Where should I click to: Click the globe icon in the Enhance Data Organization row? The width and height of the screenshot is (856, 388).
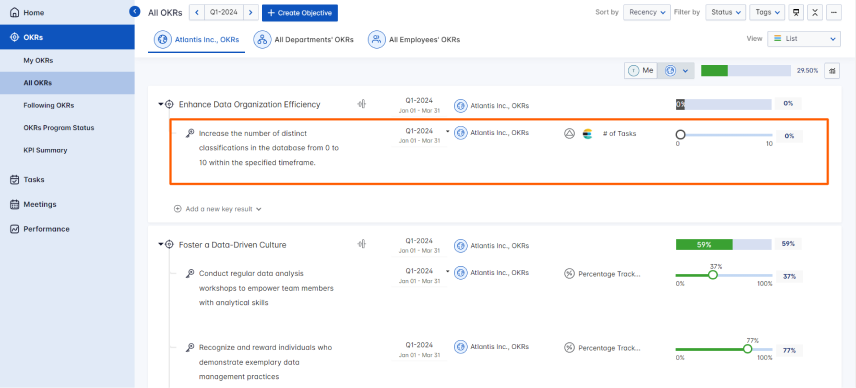click(461, 106)
